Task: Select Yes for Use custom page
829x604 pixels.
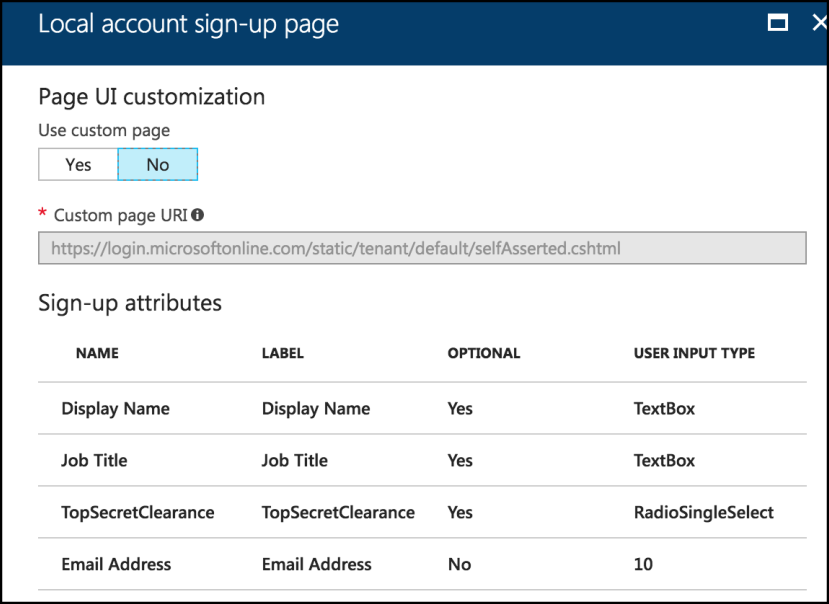Action: 78,164
